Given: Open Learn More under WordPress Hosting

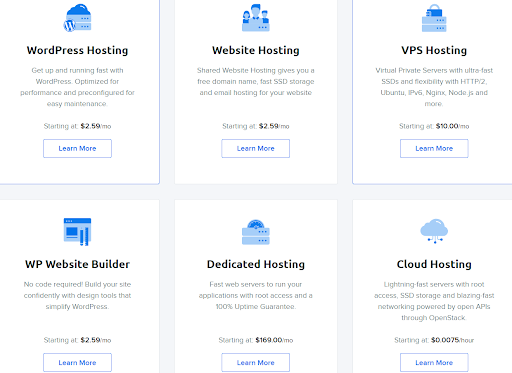Looking at the screenshot, I should [x=77, y=148].
